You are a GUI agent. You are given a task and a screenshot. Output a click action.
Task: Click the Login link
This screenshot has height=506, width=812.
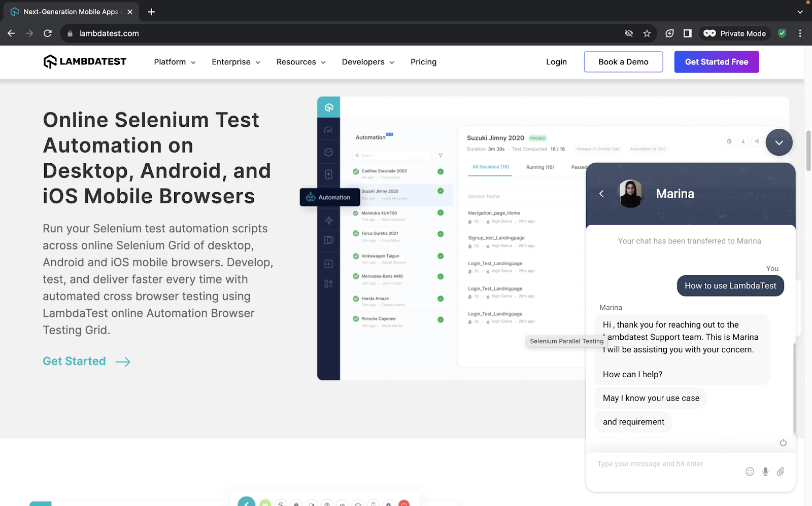coord(556,62)
